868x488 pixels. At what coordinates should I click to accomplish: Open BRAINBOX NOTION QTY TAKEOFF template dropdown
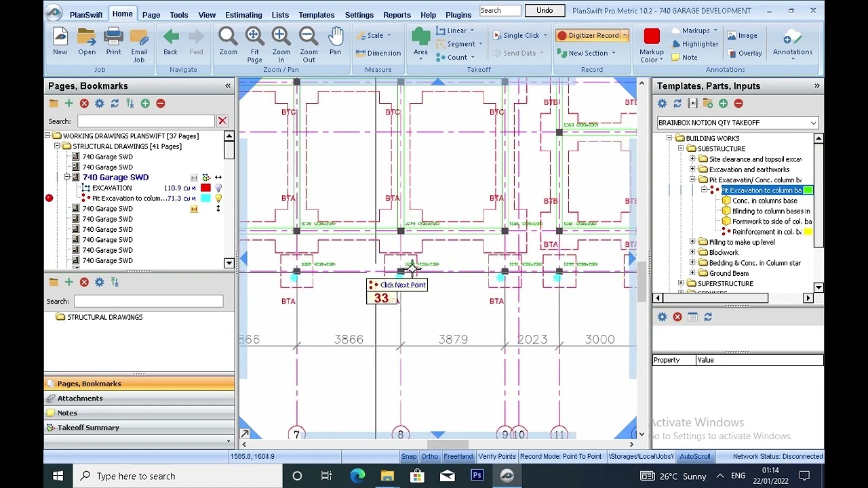[x=813, y=123]
